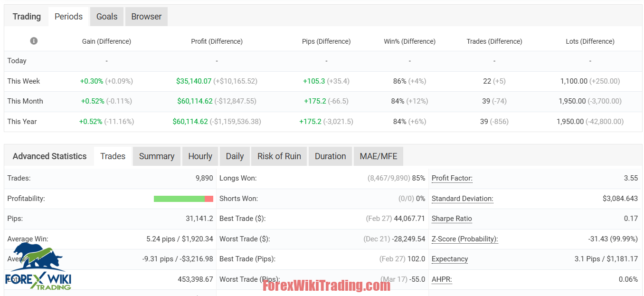Click the Expectancy label
The height and width of the screenshot is (296, 644).
tap(450, 259)
